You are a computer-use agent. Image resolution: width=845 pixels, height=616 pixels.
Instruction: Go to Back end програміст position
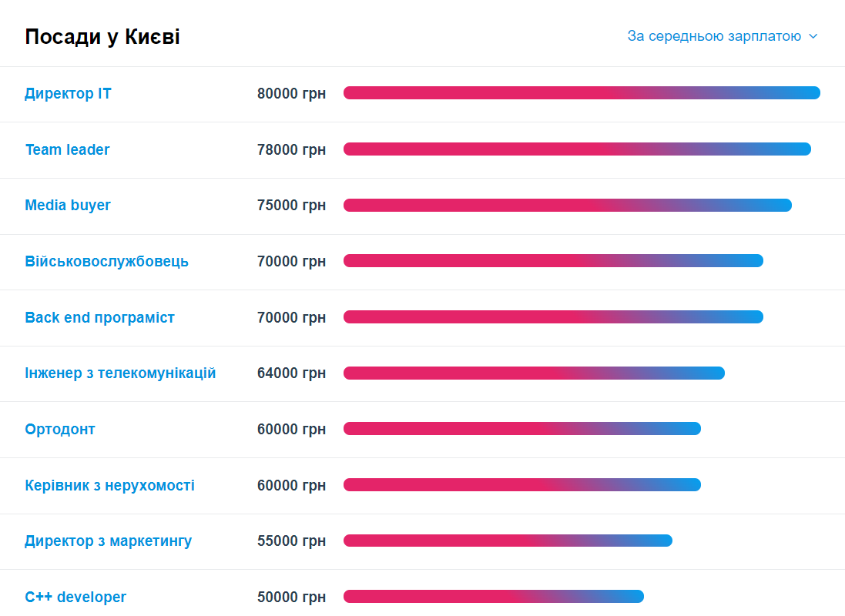[99, 317]
